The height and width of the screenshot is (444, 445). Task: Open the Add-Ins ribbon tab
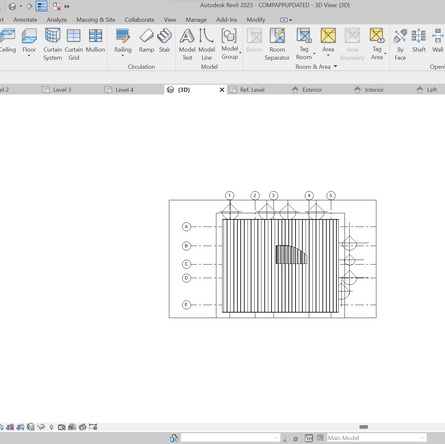pyautogui.click(x=226, y=20)
